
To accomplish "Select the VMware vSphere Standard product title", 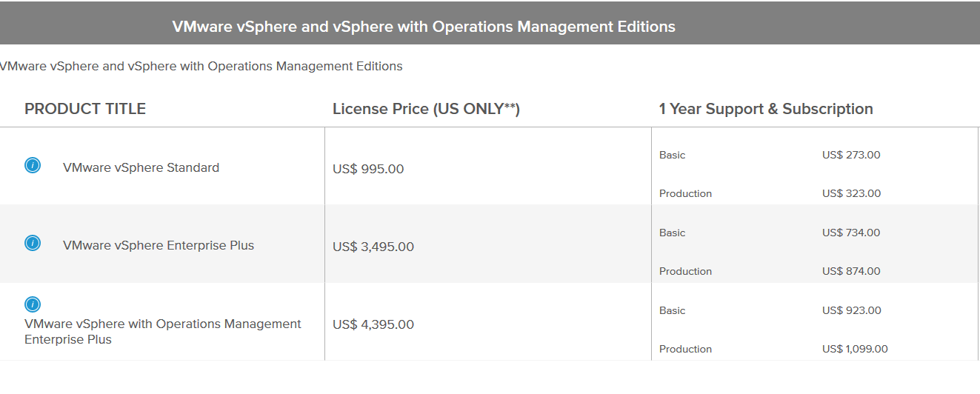I will pos(141,167).
